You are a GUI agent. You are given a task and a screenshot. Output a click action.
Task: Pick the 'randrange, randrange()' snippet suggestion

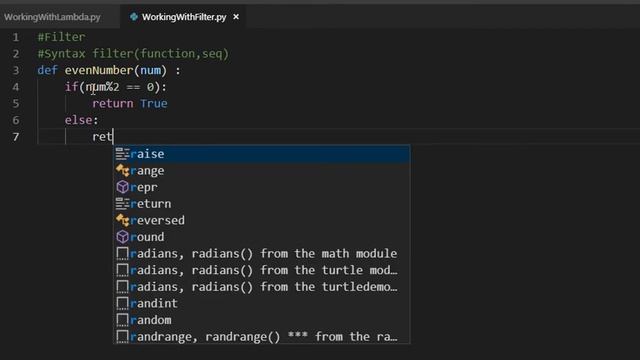[262, 337]
